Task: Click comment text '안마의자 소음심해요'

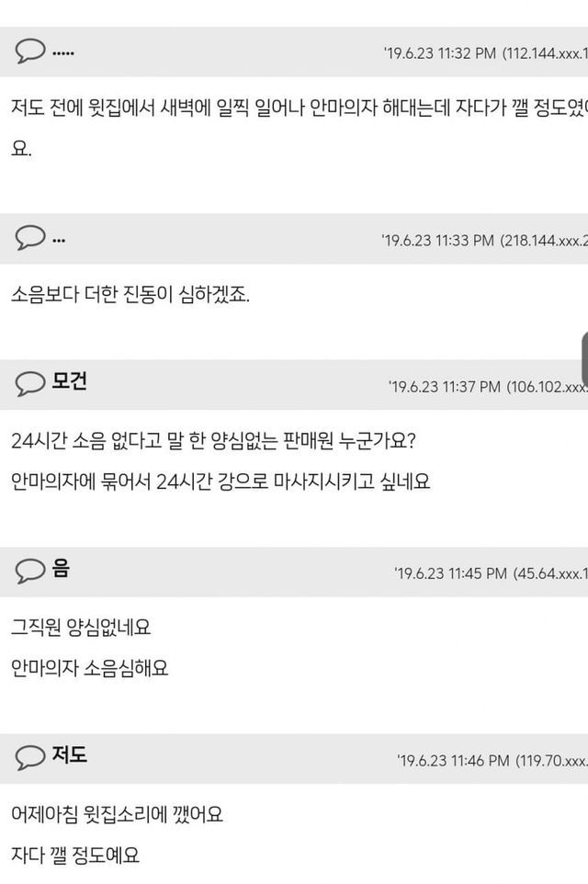Action: 90,668
